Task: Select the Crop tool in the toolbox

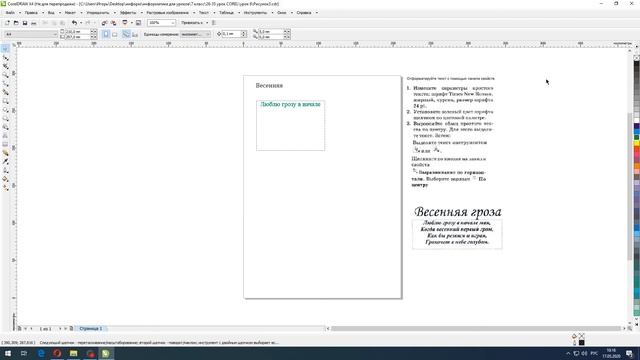Action: [5, 66]
